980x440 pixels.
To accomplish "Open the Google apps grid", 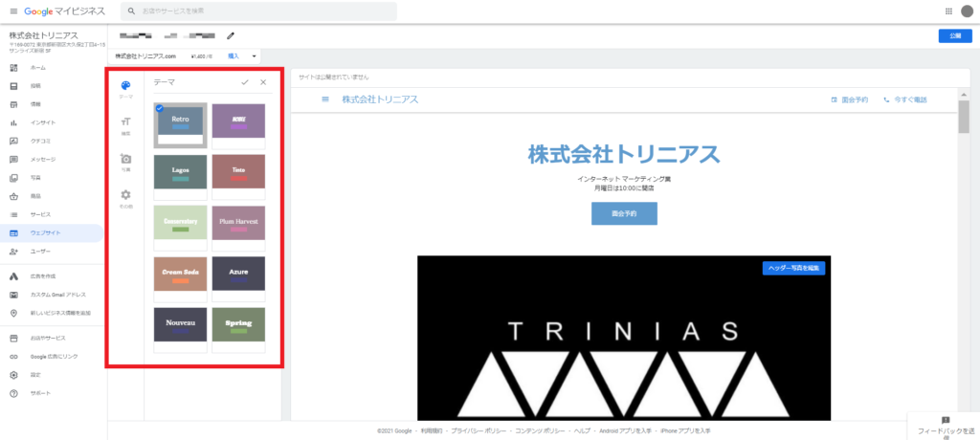I will pos(948,11).
